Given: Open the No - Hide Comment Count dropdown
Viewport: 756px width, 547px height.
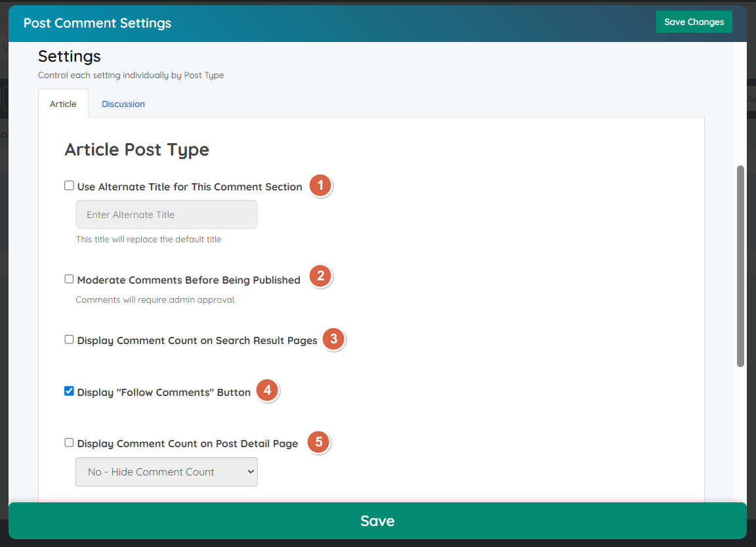Looking at the screenshot, I should 166,471.
